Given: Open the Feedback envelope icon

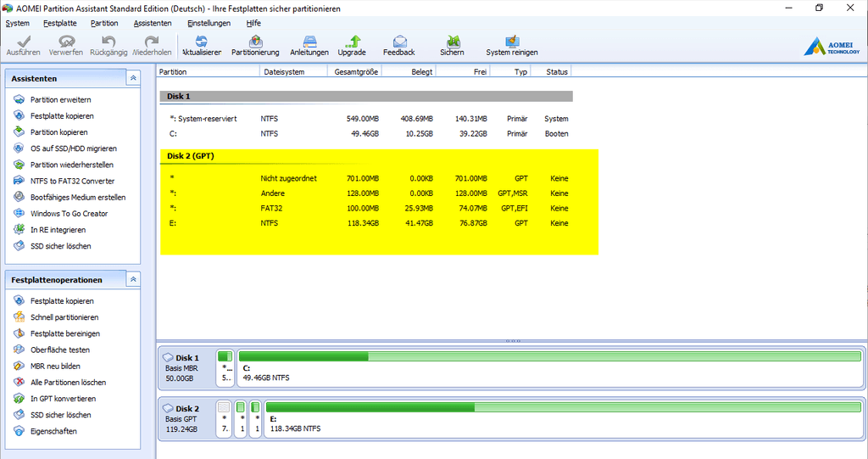Looking at the screenshot, I should [x=399, y=42].
